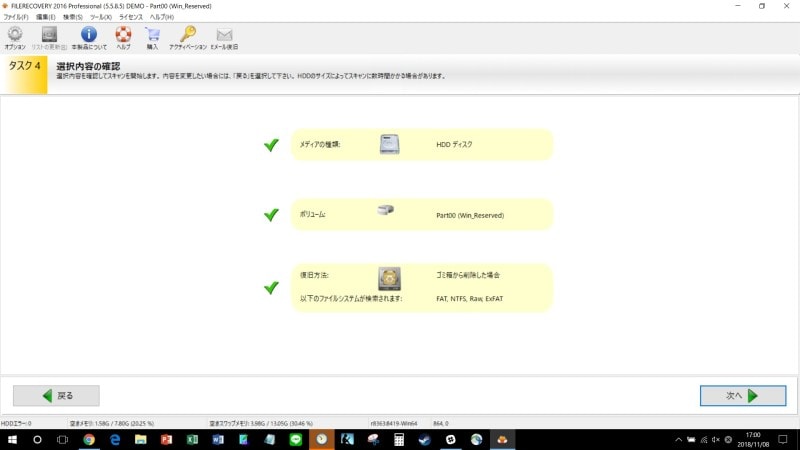Click the Windows Start button

[x=11, y=439]
